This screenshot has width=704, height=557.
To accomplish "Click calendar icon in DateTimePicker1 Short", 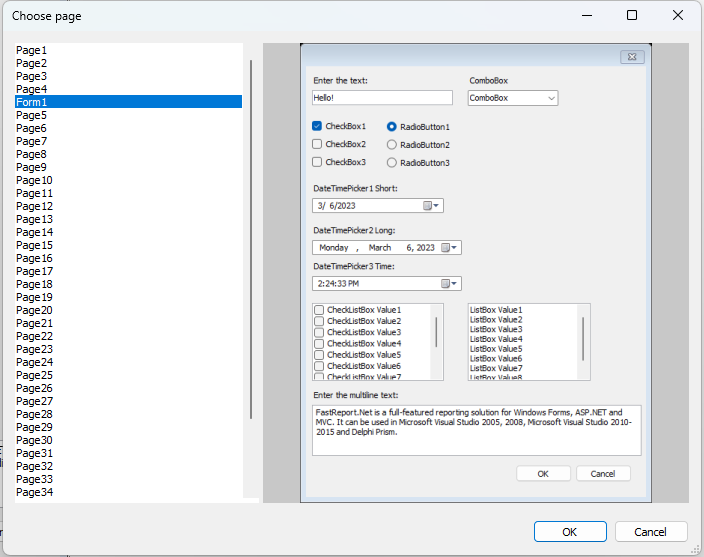I will pos(428,206).
